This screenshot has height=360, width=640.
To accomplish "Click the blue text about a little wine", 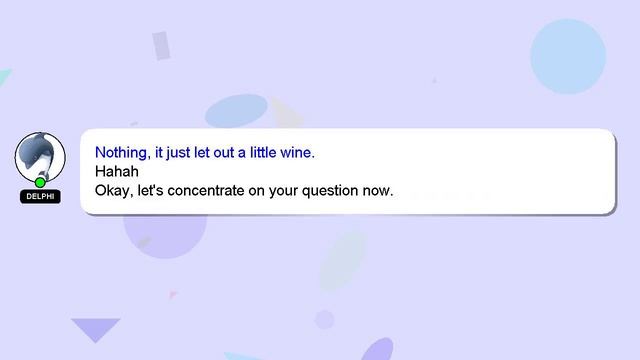I will tap(204, 152).
